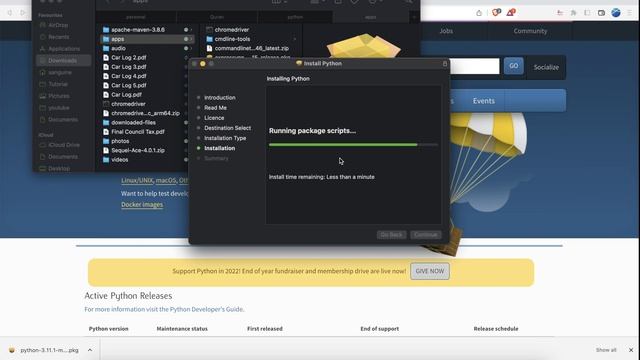Click the GIVE NOW button
The width and height of the screenshot is (640, 360).
(x=430, y=271)
